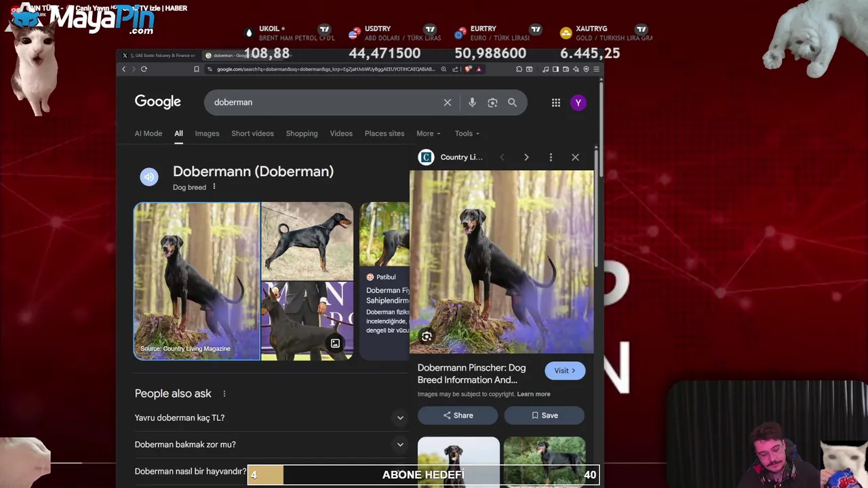Open the Places sites tab
868x488 pixels.
click(384, 134)
